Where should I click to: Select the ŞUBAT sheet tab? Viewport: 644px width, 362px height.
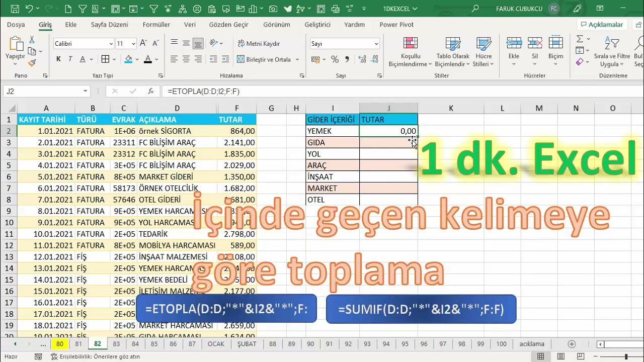tap(247, 344)
